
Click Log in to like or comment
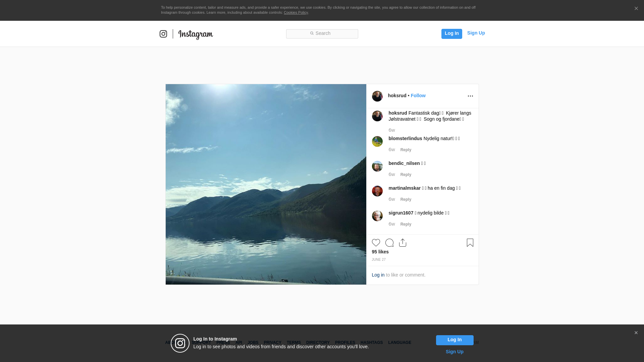(378, 275)
